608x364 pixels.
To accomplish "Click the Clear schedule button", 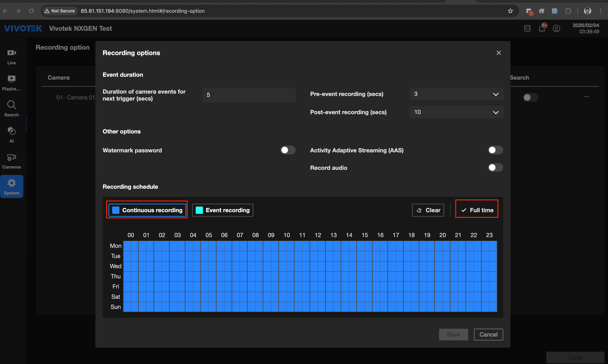I will coord(428,210).
